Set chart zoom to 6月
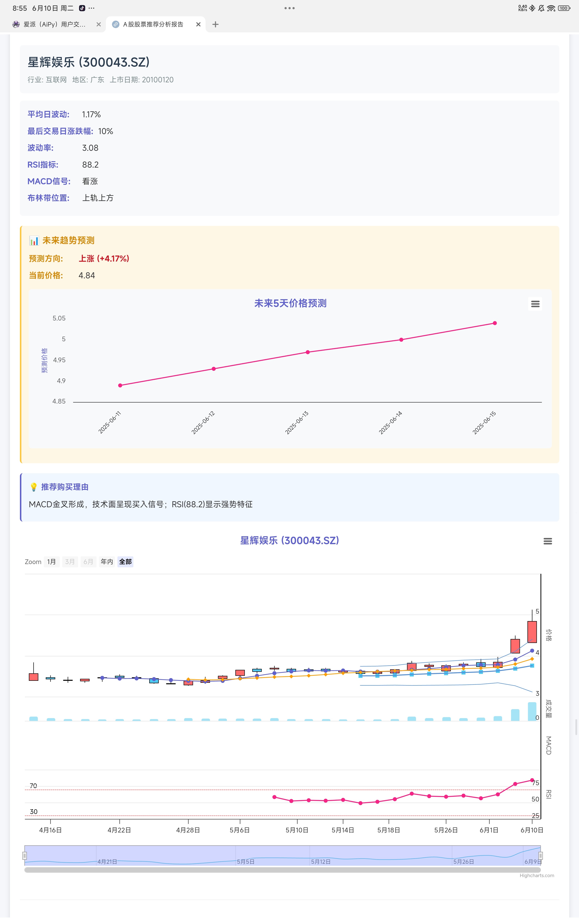This screenshot has height=924, width=579. click(x=88, y=562)
